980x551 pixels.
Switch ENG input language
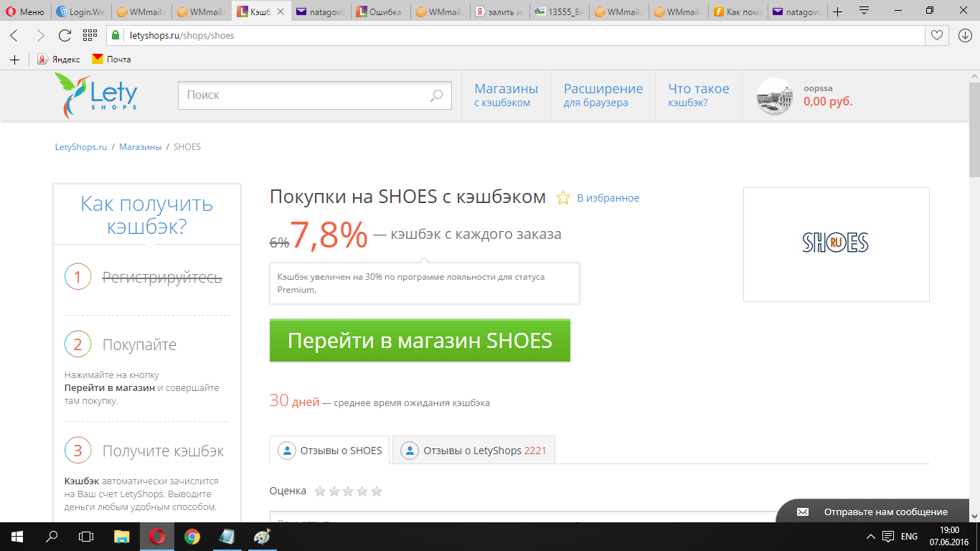(909, 536)
